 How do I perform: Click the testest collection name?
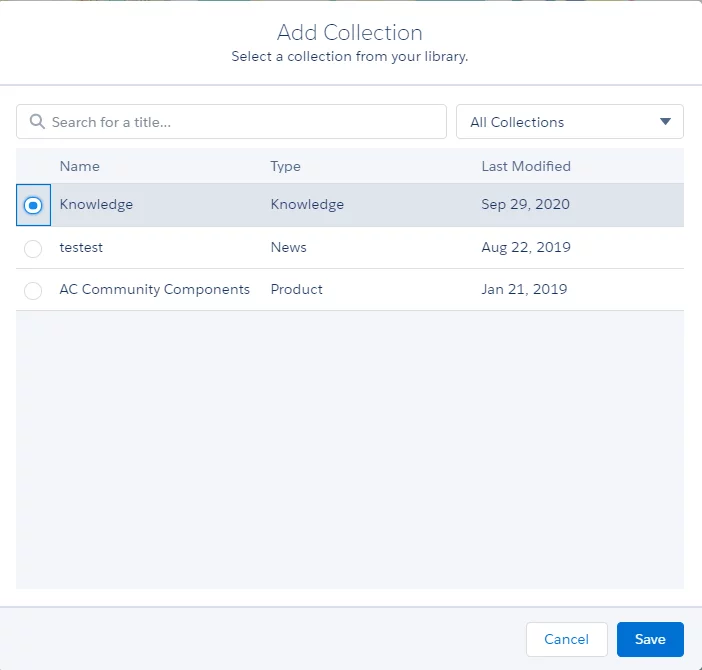tap(81, 248)
